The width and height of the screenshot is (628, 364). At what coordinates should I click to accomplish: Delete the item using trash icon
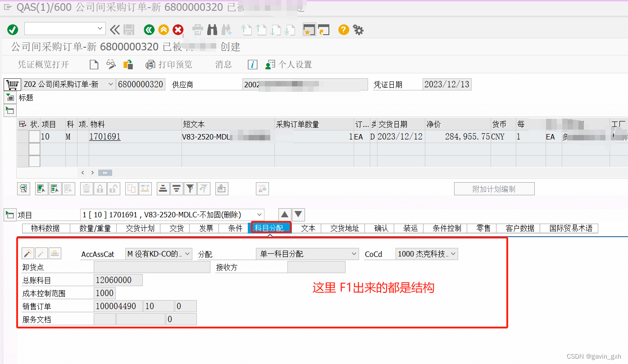coord(86,189)
